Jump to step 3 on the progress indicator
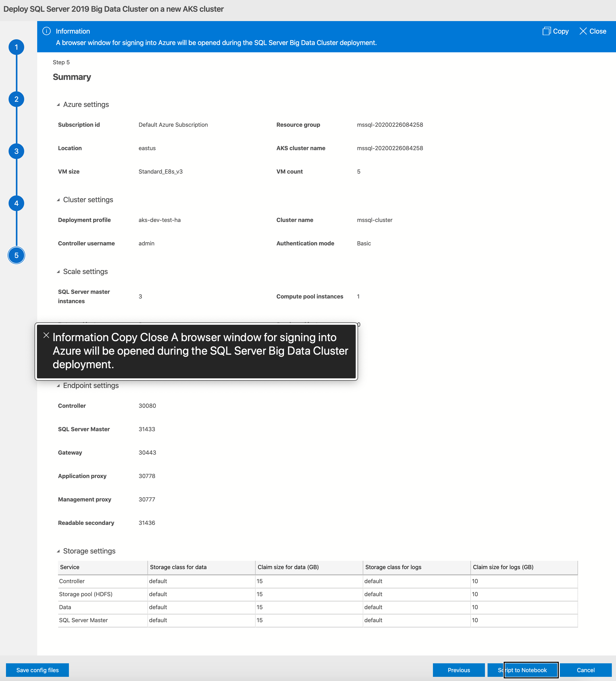 point(16,151)
